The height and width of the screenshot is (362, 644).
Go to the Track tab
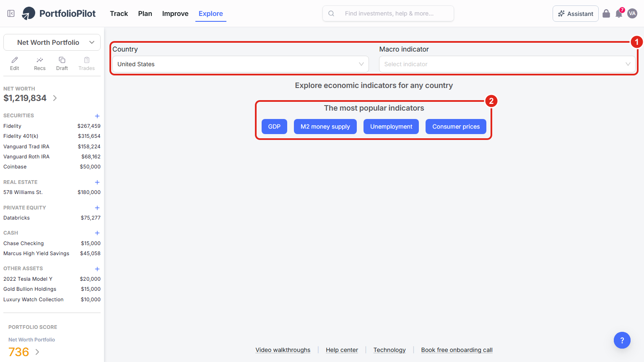(x=119, y=13)
